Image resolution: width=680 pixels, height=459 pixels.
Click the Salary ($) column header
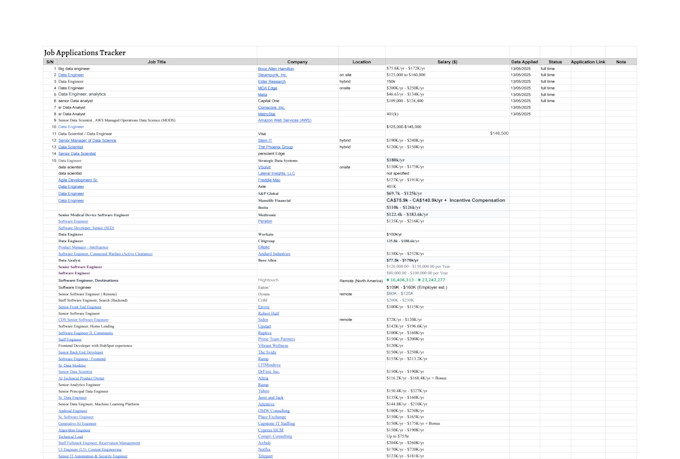[x=447, y=62]
